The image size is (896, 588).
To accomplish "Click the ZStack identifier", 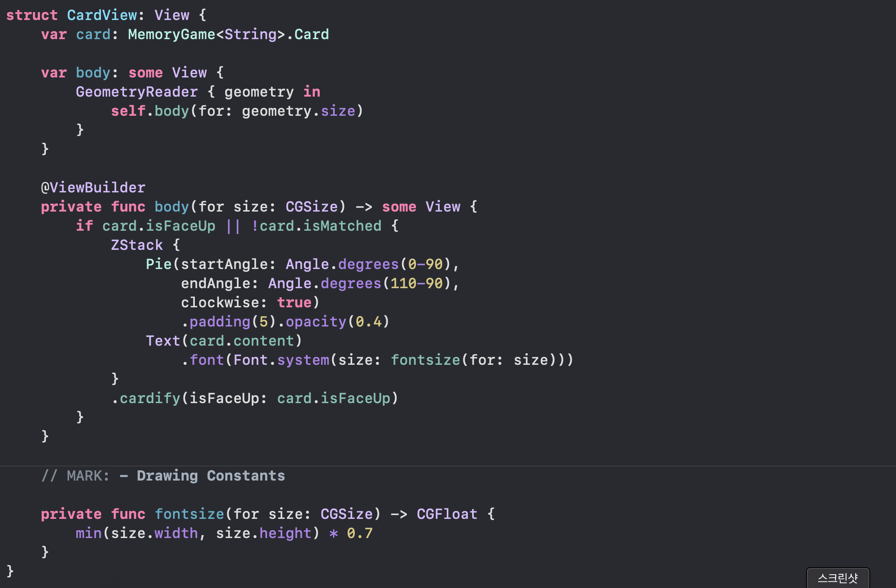I will pos(137,245).
